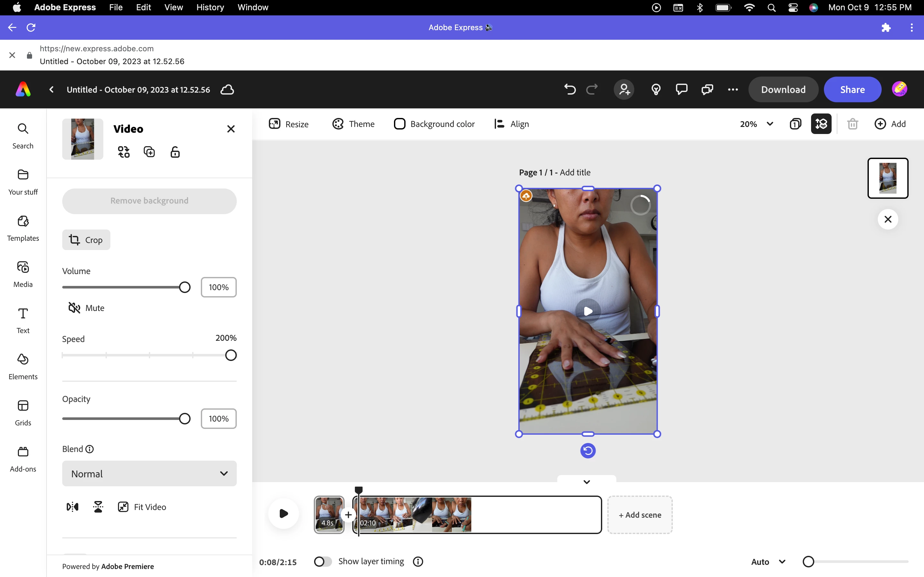The height and width of the screenshot is (577, 924).
Task: Open the Auto timeline zoom dropdown
Action: click(768, 561)
